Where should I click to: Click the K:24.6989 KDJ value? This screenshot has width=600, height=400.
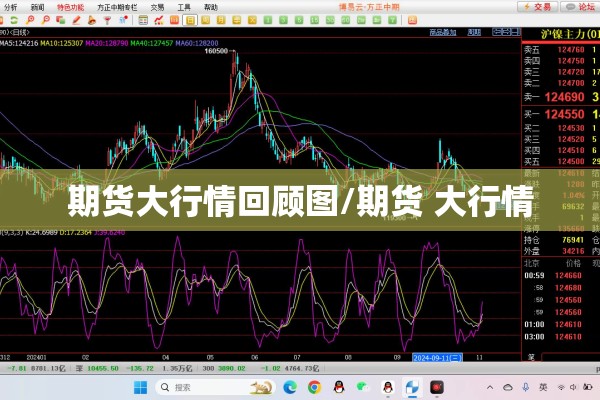pyautogui.click(x=41, y=232)
